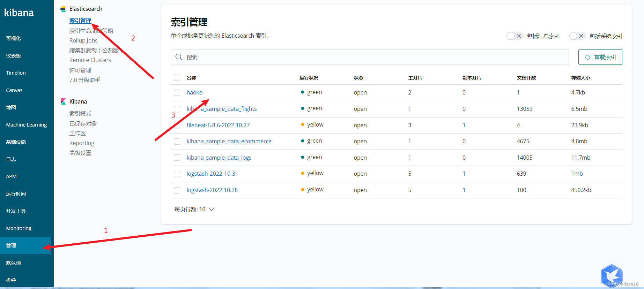Click storage size 450.2kb
The image size is (644, 289).
point(581,190)
